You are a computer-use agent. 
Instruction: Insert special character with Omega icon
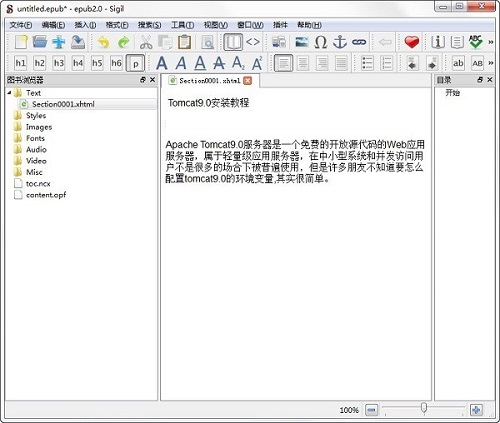click(321, 42)
